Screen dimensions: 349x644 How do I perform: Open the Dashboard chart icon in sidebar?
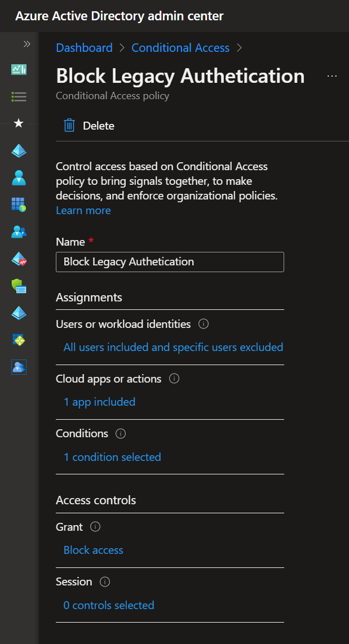point(19,69)
